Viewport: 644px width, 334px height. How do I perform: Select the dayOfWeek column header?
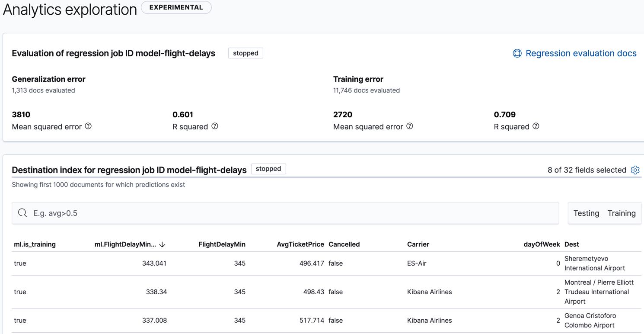coord(542,244)
